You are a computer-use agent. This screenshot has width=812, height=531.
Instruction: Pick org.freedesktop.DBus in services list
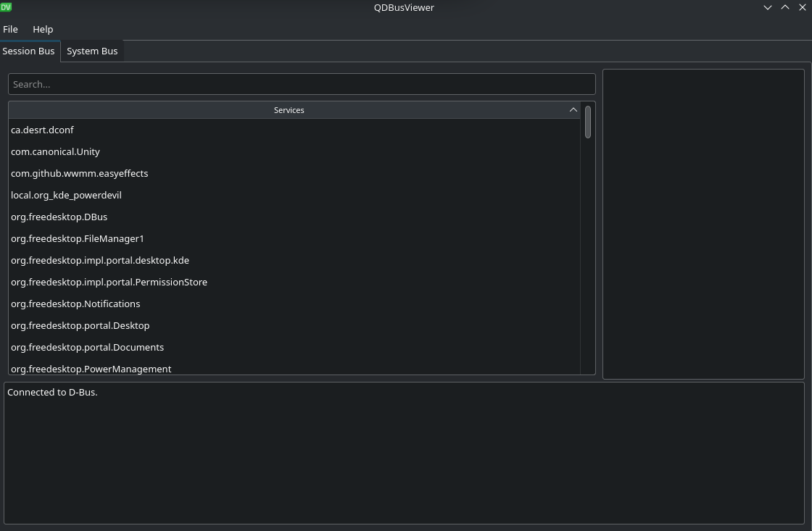click(59, 217)
